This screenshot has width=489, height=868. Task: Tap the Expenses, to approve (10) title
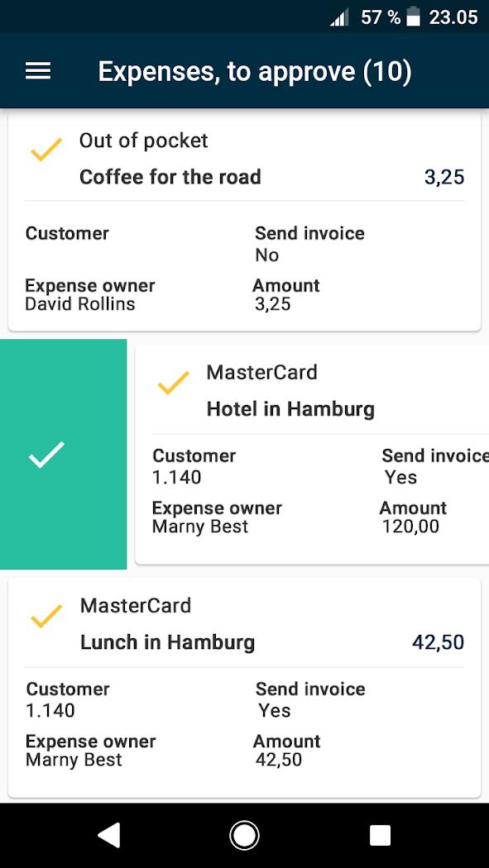255,71
